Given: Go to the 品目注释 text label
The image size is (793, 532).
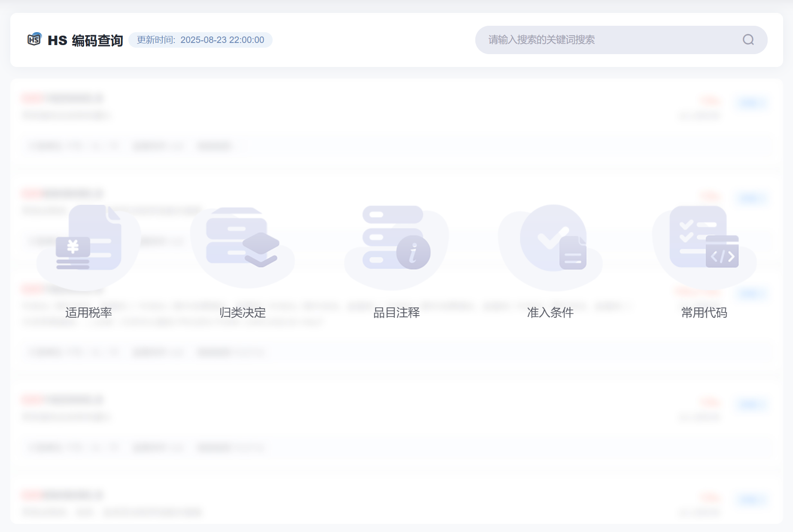Looking at the screenshot, I should [396, 313].
